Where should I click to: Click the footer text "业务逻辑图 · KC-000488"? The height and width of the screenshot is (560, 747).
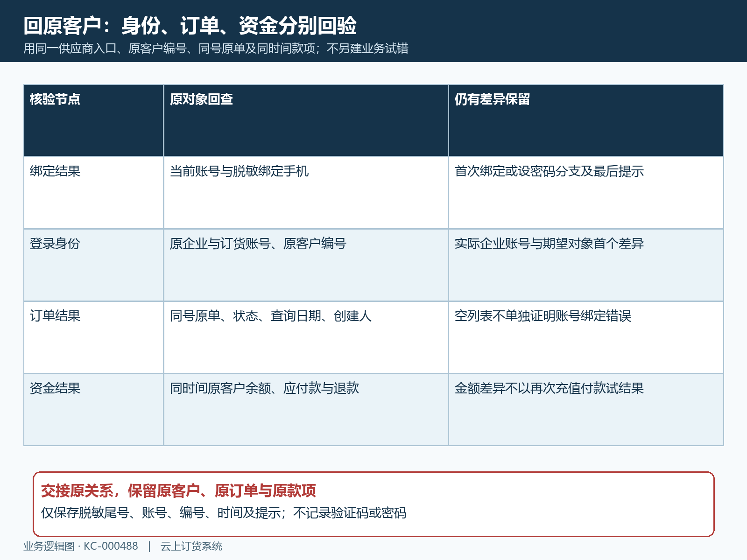click(81, 546)
